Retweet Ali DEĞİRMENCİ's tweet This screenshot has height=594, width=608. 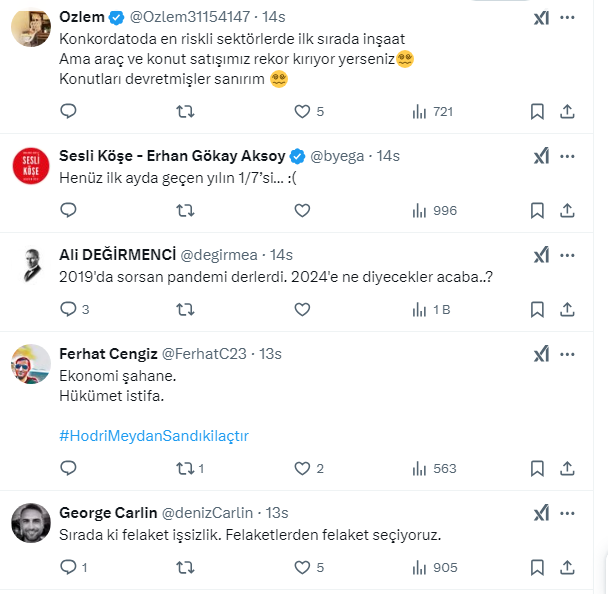(x=185, y=310)
